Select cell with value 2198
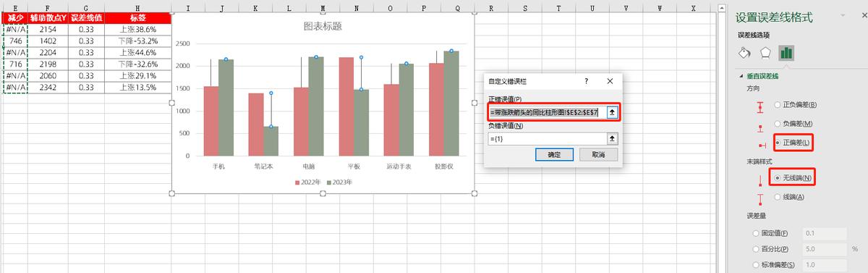The image size is (868, 273). click(x=48, y=64)
